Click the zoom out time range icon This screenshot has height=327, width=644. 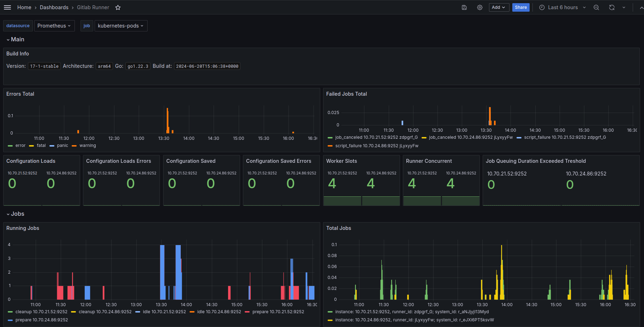596,7
